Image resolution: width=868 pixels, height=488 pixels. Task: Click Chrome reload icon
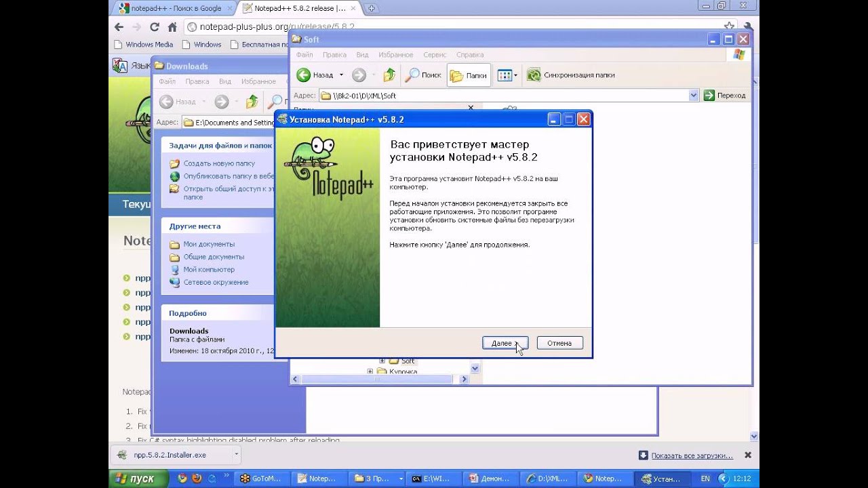155,27
